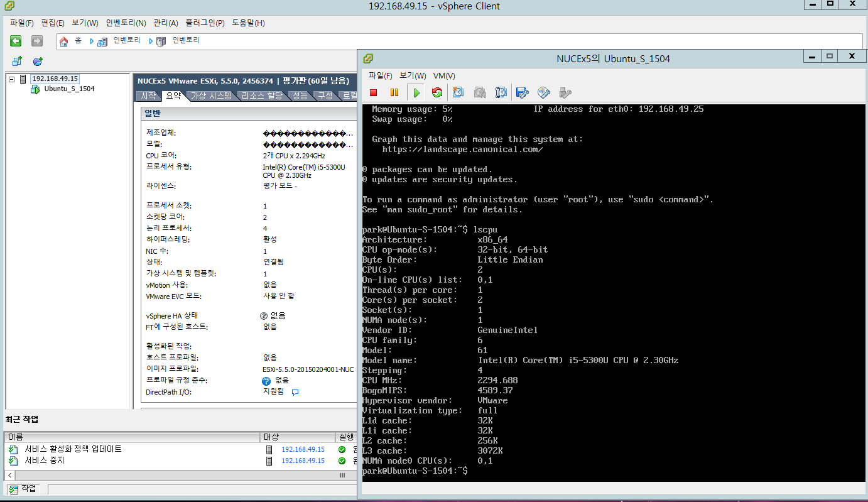
Task: Select Ubuntu_S_1504 in inventory tree
Action: pos(69,89)
